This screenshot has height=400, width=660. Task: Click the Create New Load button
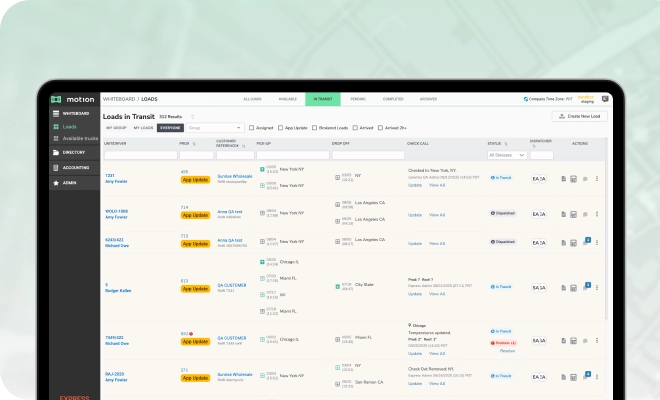[x=580, y=116]
